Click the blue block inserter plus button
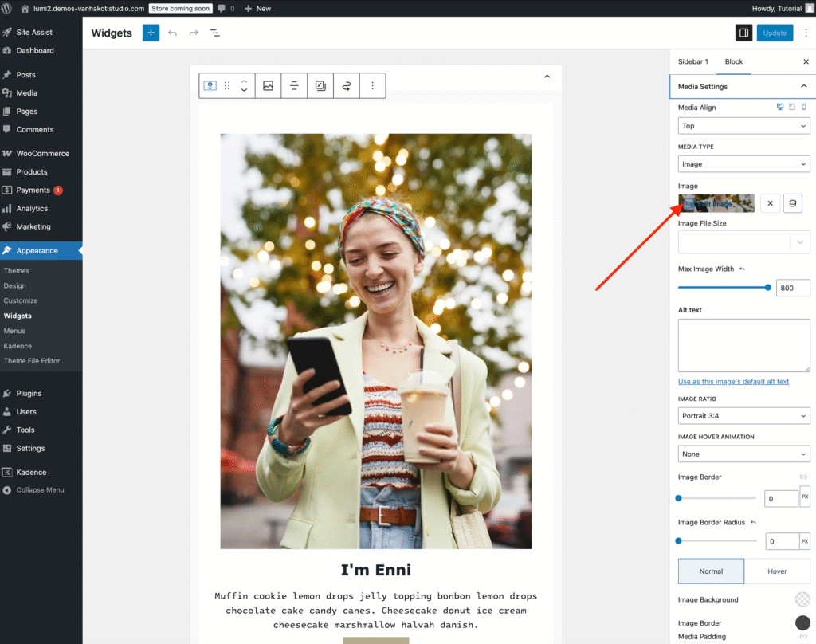The width and height of the screenshot is (816, 644). 151,33
